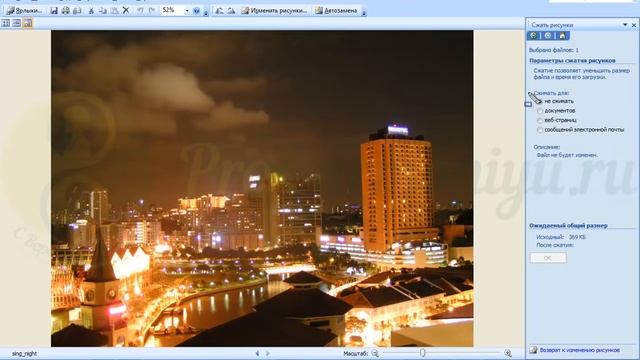
Task: Click the next picture arrow below image
Action: [x=268, y=353]
